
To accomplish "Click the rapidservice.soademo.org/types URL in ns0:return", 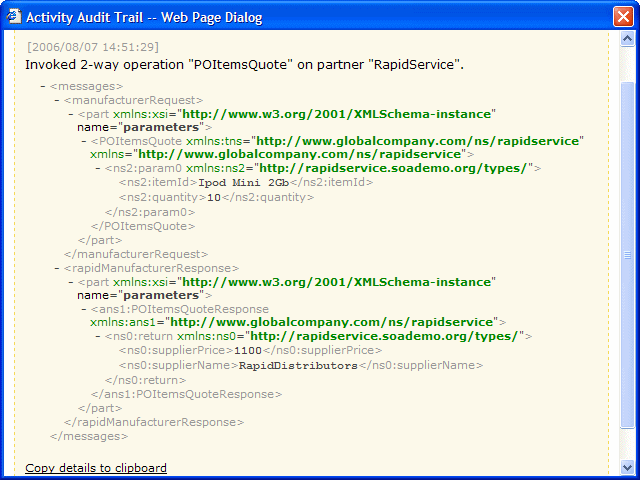I will point(384,336).
